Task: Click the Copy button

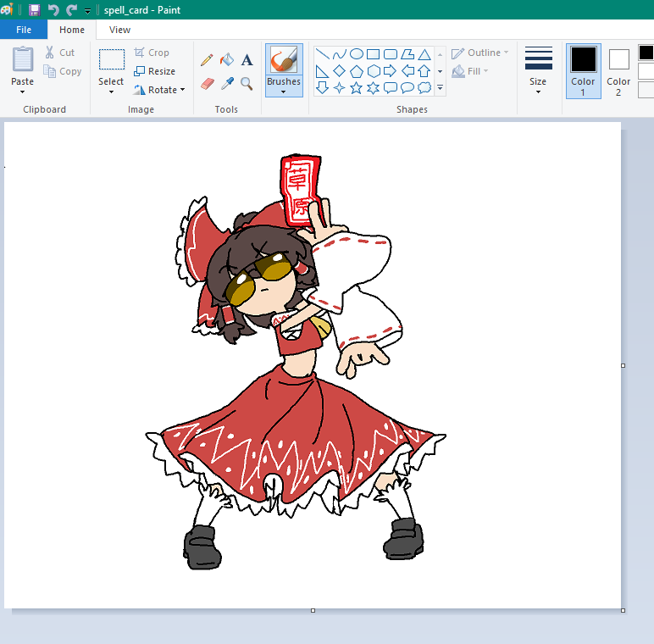Action: point(63,71)
